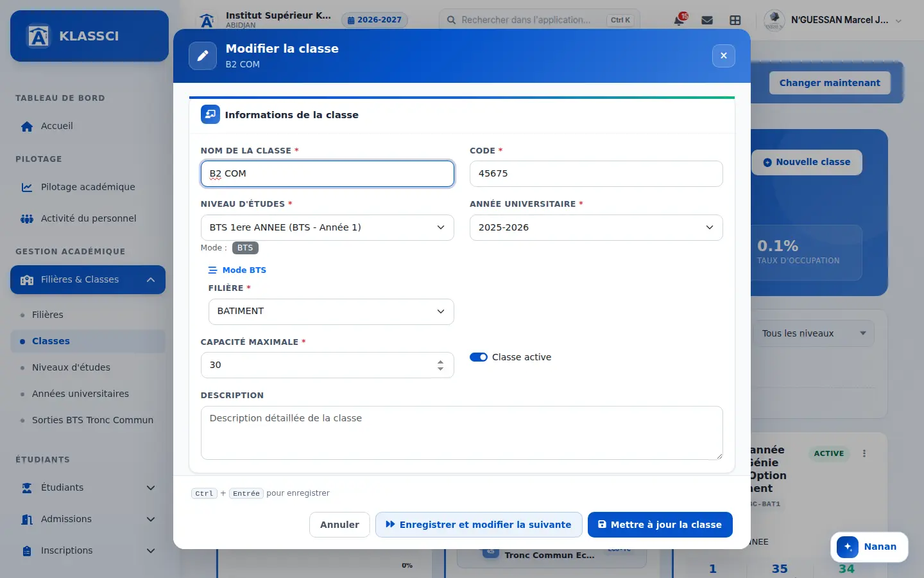The height and width of the screenshot is (578, 924).
Task: Click the Étudiants sidebar icon
Action: [x=27, y=488]
